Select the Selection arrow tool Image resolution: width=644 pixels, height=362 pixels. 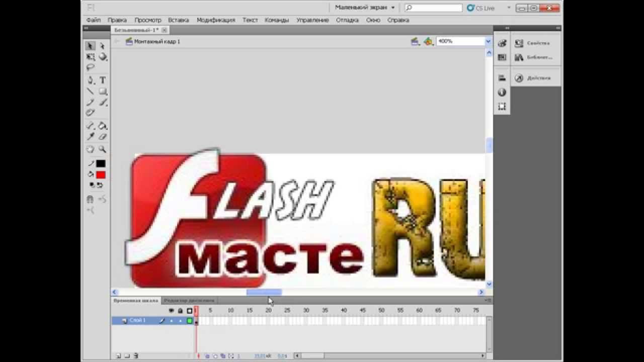[90, 46]
